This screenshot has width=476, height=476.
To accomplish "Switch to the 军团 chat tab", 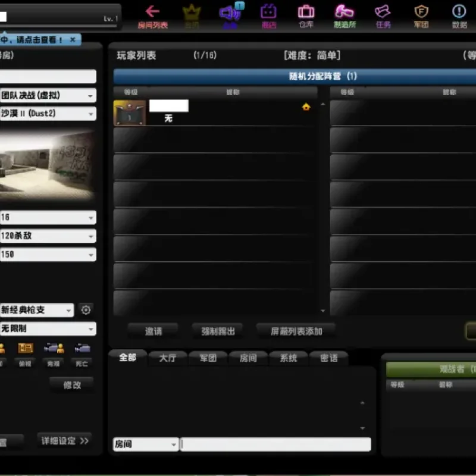I will [208, 358].
